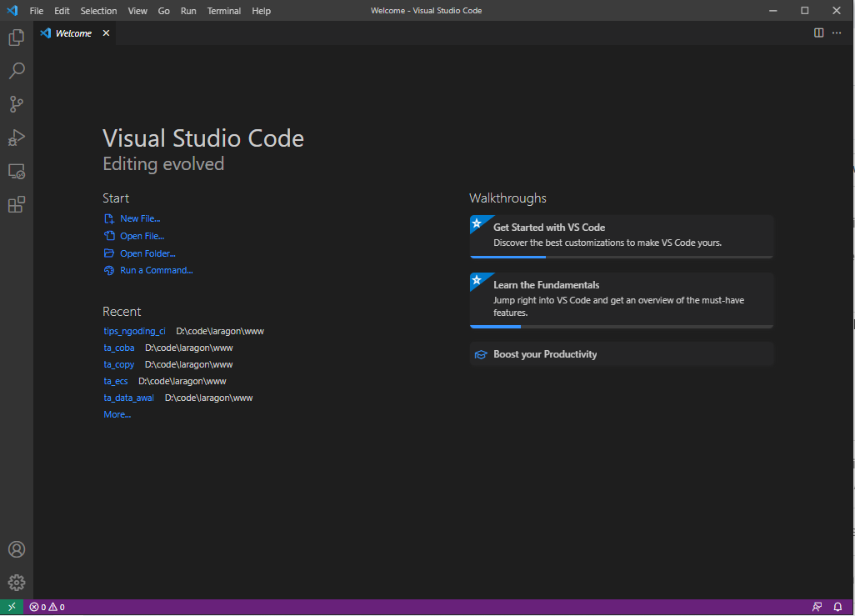Open recent folder ta_copy

[x=119, y=364]
